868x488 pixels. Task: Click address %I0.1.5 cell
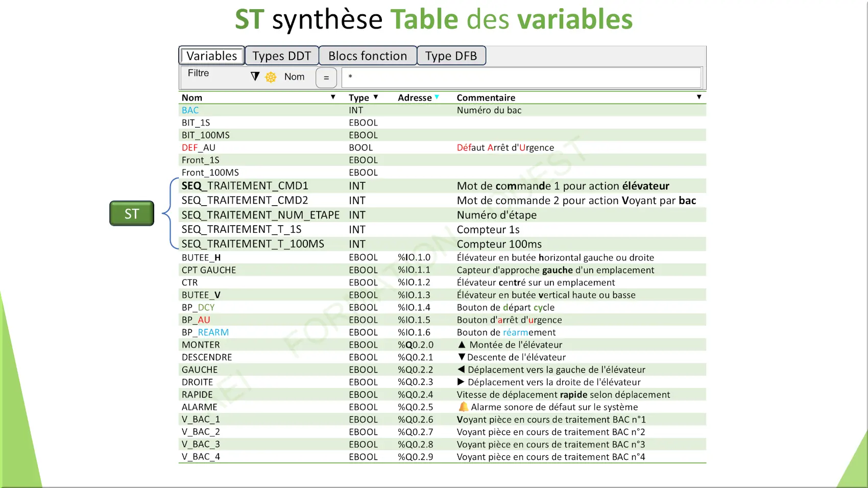(414, 320)
